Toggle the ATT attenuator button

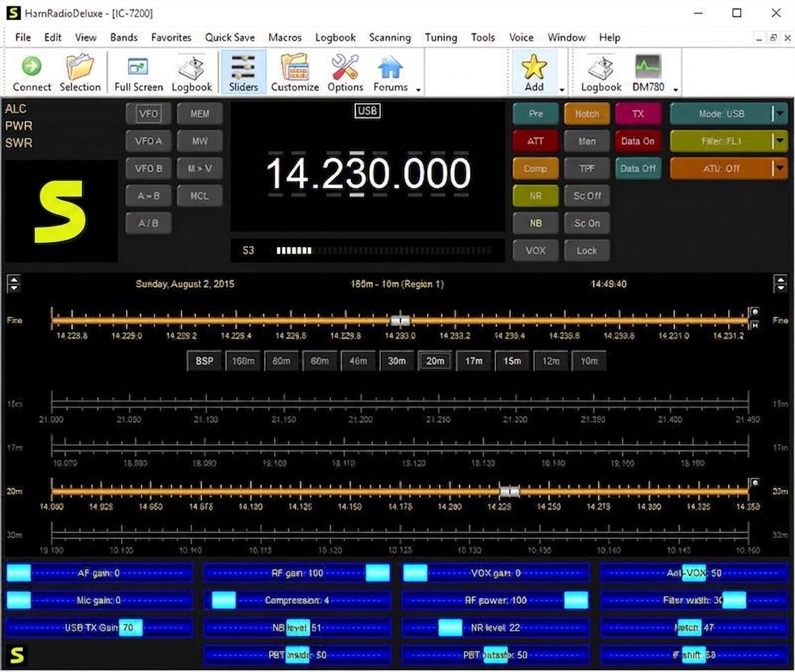point(535,141)
